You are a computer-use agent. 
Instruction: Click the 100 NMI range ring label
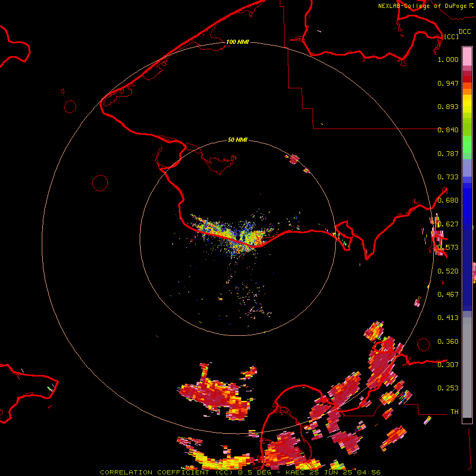pos(237,42)
